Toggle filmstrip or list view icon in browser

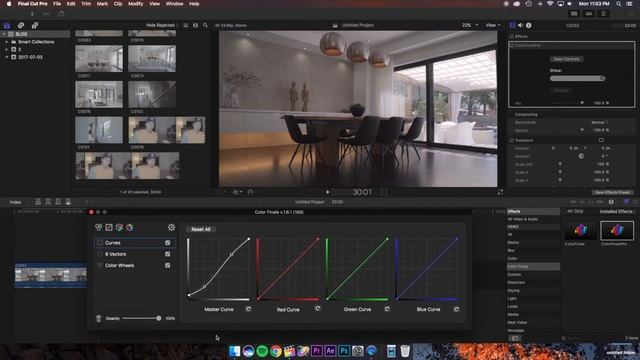tap(186, 25)
